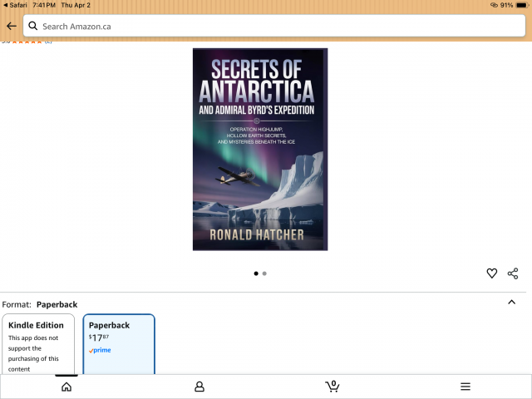Select the Paperback format option

[119, 343]
